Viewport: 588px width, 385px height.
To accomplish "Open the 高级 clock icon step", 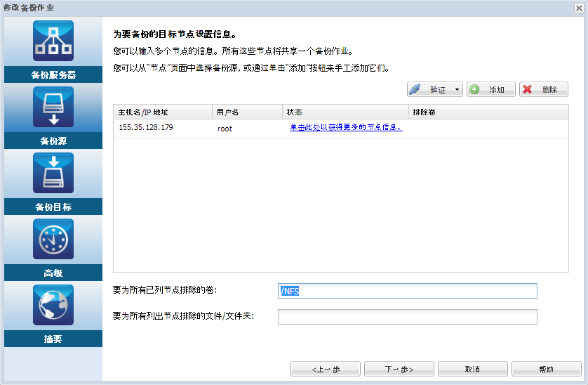I will [x=53, y=239].
